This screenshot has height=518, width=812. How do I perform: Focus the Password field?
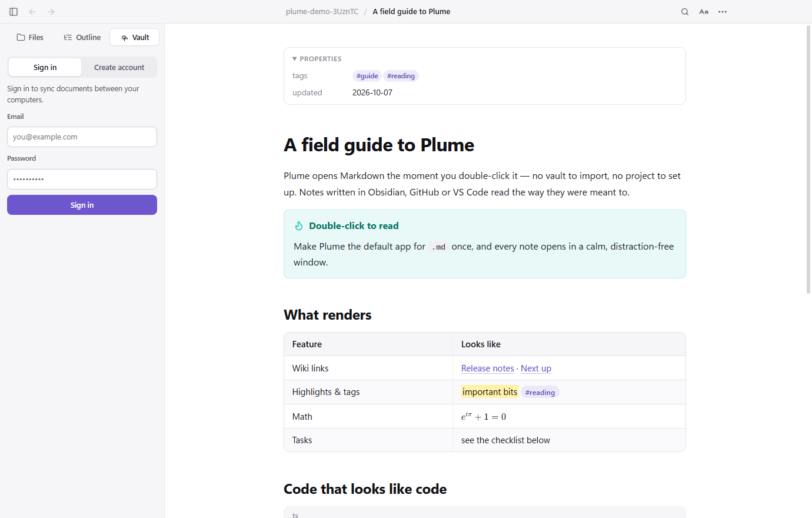(x=82, y=179)
